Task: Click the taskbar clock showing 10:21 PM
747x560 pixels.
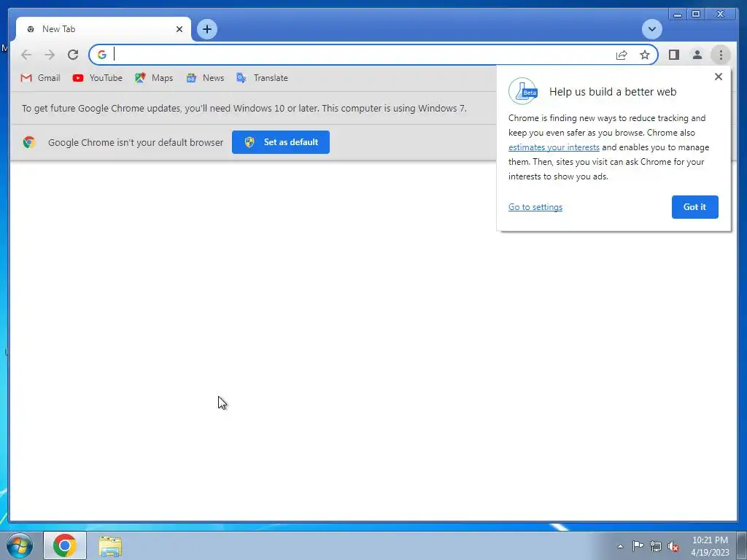Action: coord(710,545)
